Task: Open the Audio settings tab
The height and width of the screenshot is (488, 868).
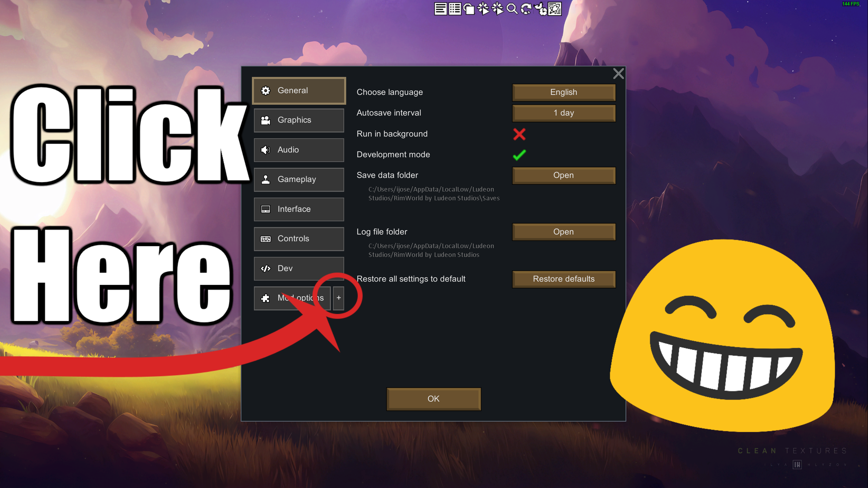Action: click(299, 150)
